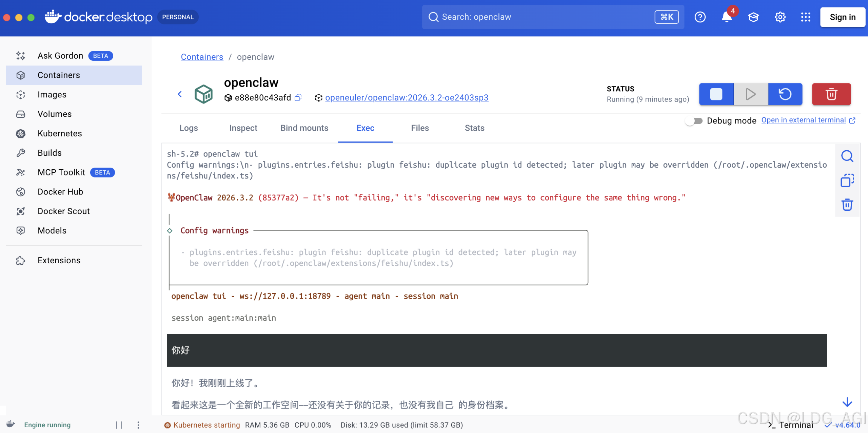868x433 pixels.
Task: Go back using the chevron beside openclaw
Action: coord(180,94)
